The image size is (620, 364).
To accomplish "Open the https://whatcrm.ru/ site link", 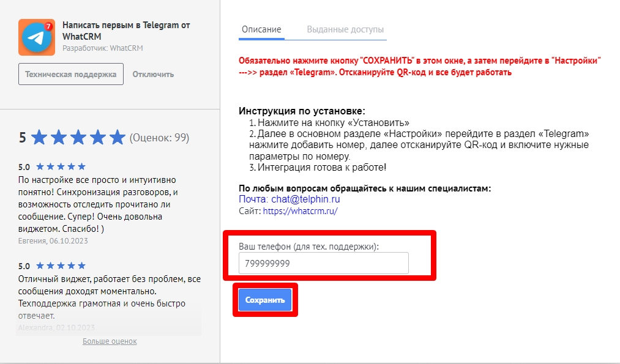I will point(300,211).
